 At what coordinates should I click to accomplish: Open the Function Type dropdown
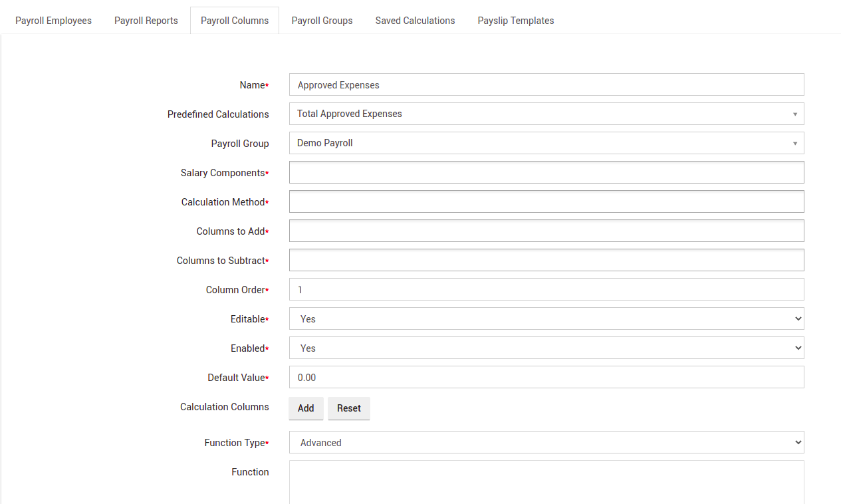[546, 442]
